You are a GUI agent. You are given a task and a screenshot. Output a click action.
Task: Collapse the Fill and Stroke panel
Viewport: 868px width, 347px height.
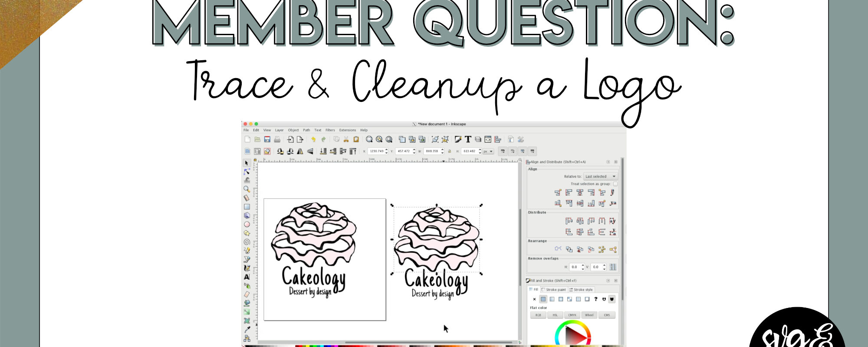[x=608, y=281]
